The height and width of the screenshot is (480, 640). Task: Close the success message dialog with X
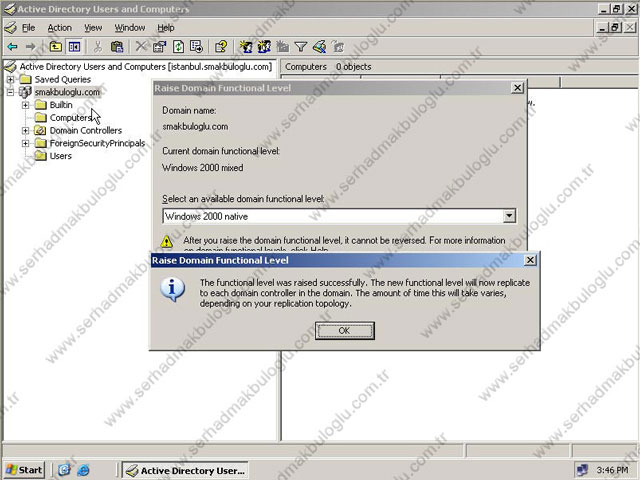[530, 260]
